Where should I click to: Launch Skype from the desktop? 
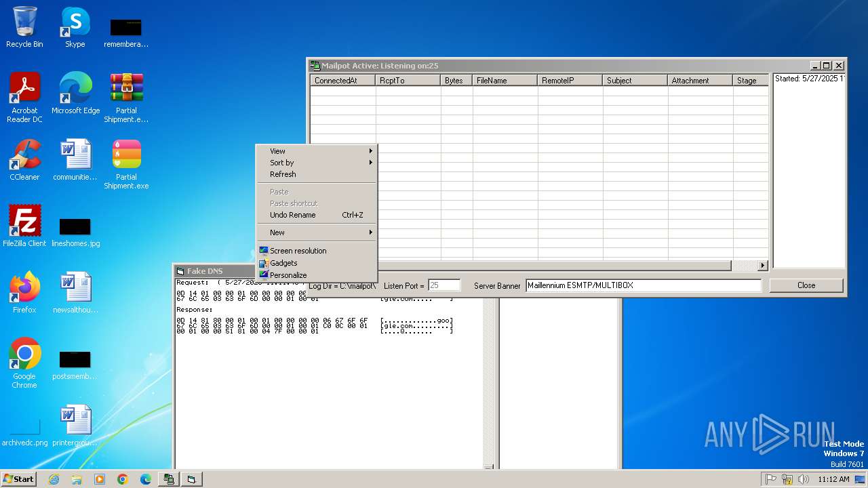[75, 28]
